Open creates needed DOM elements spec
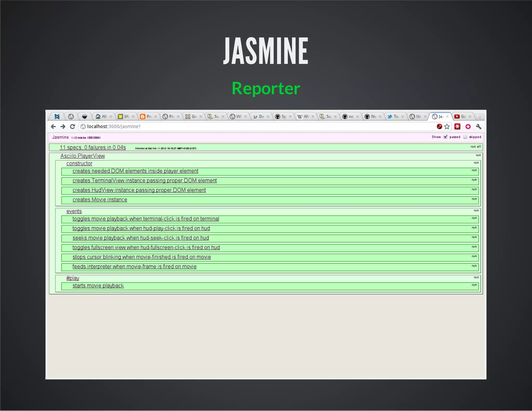 135,171
